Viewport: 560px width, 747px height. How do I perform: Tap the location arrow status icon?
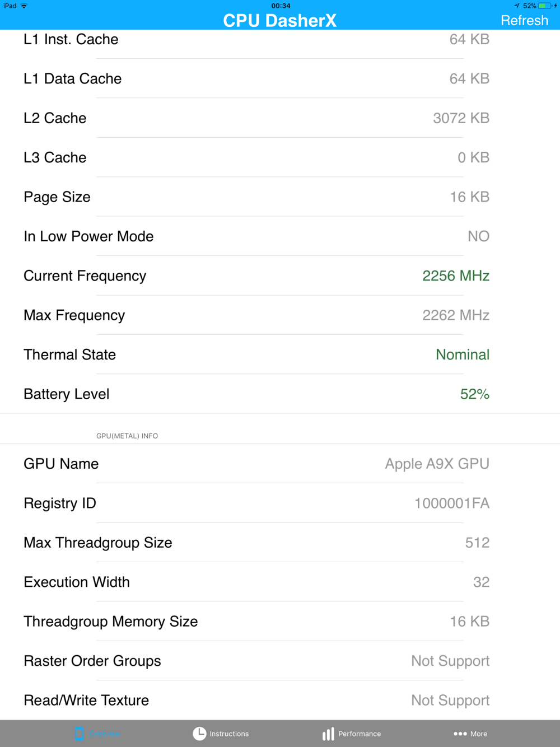coord(517,6)
